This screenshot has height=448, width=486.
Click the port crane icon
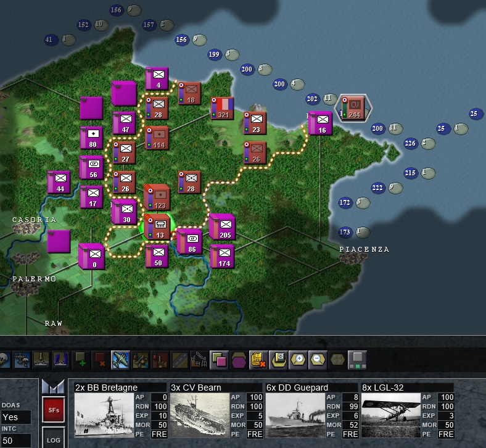tap(199, 360)
